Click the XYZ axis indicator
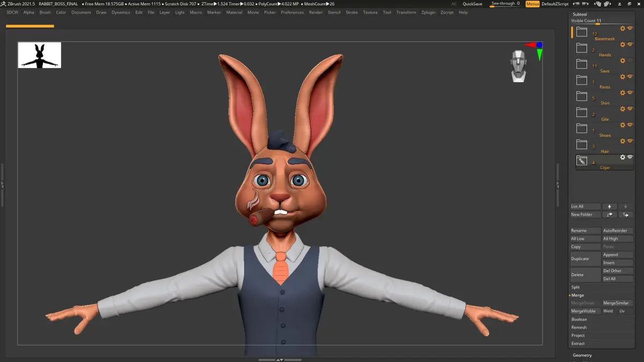 point(535,50)
